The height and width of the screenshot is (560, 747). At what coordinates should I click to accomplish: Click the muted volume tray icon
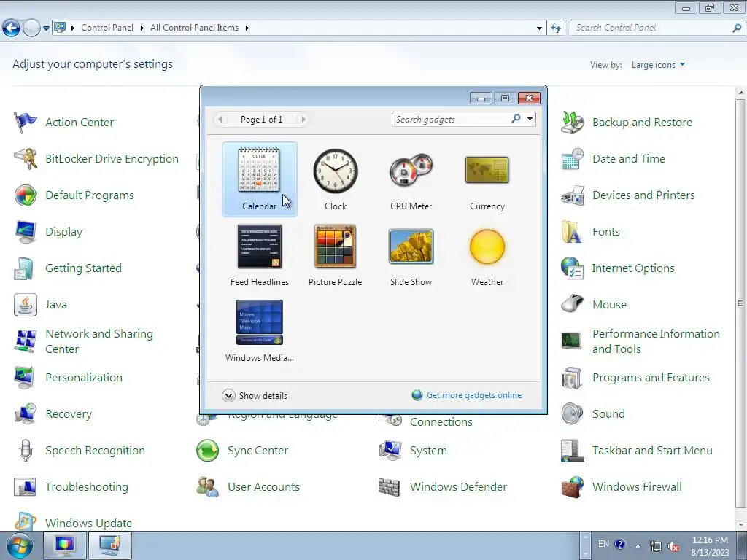pos(673,546)
